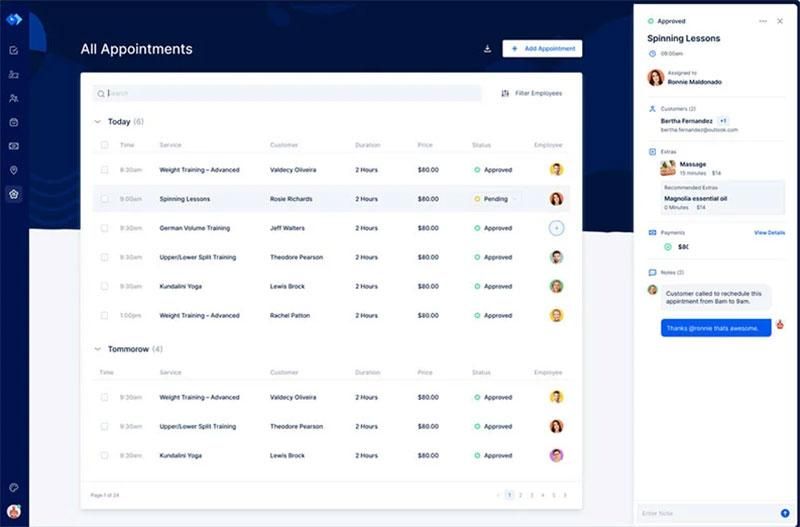Click the green payment checkmark icon

tap(668, 247)
